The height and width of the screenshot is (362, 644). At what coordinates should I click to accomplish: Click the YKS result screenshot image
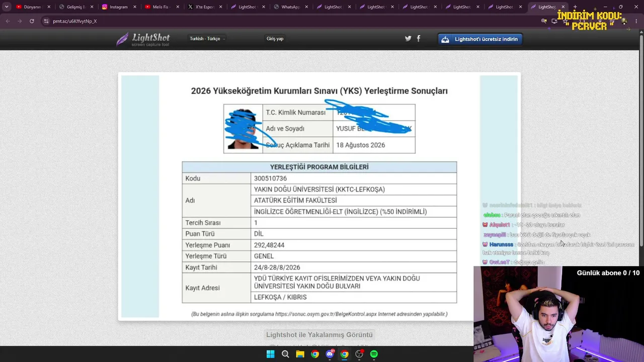click(x=319, y=197)
